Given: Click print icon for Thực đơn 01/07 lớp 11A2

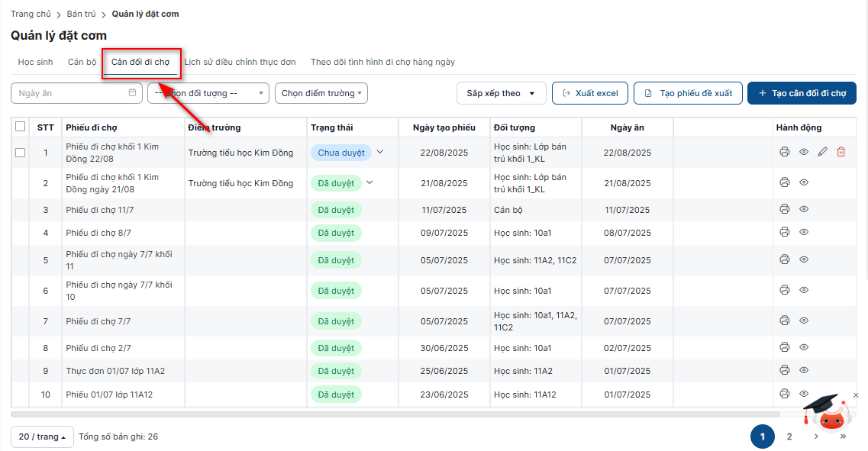Looking at the screenshot, I should pos(784,370).
